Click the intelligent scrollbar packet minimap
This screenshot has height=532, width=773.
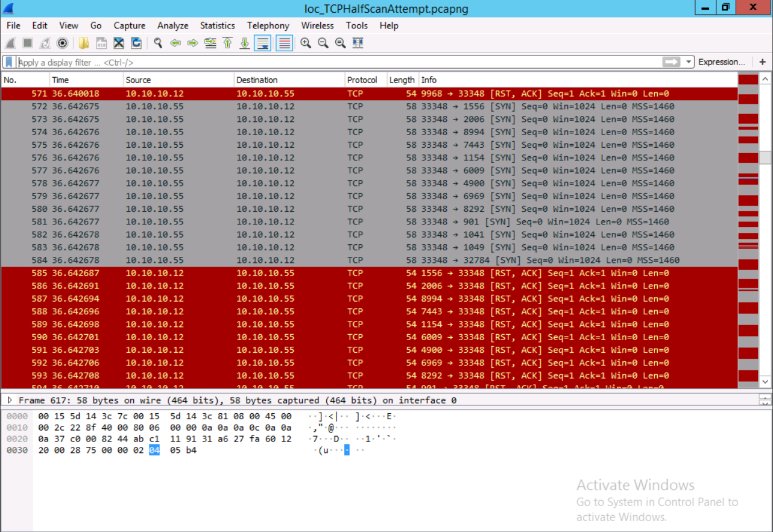point(748,231)
